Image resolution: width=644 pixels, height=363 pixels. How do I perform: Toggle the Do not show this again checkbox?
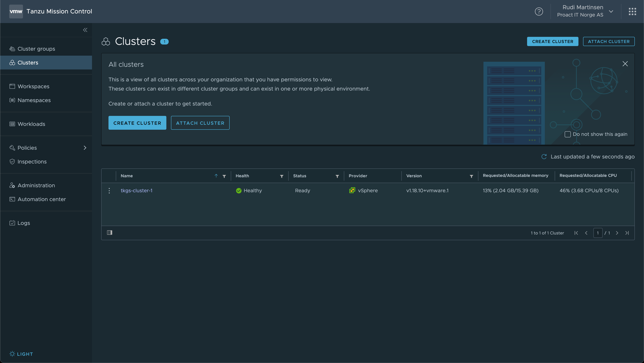[x=568, y=134]
